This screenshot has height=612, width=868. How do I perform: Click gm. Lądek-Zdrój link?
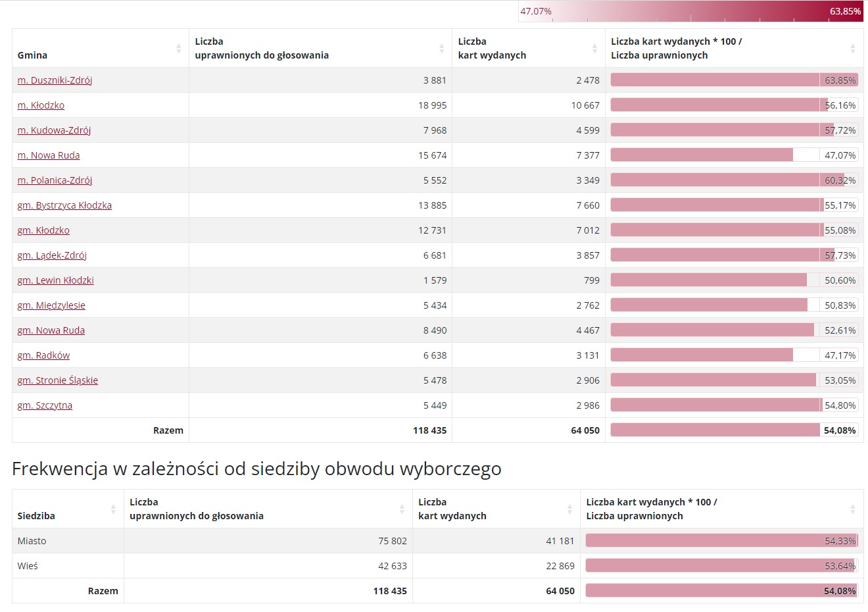(x=52, y=255)
